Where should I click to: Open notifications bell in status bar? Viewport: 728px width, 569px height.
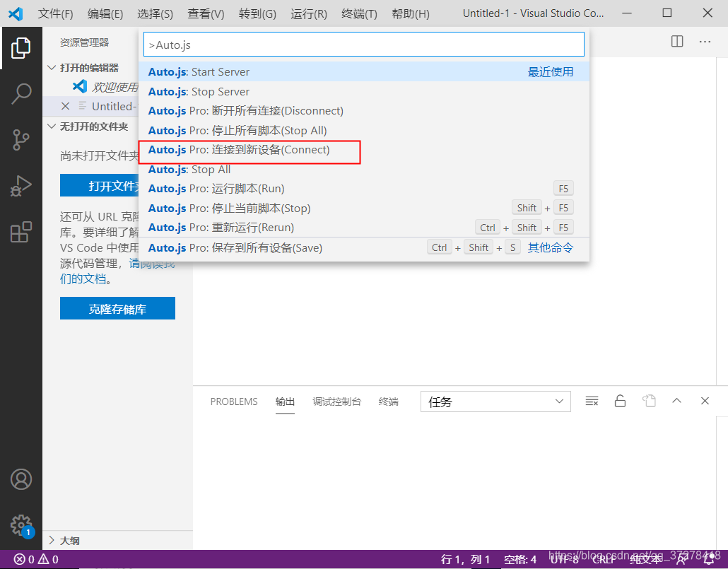click(709, 559)
